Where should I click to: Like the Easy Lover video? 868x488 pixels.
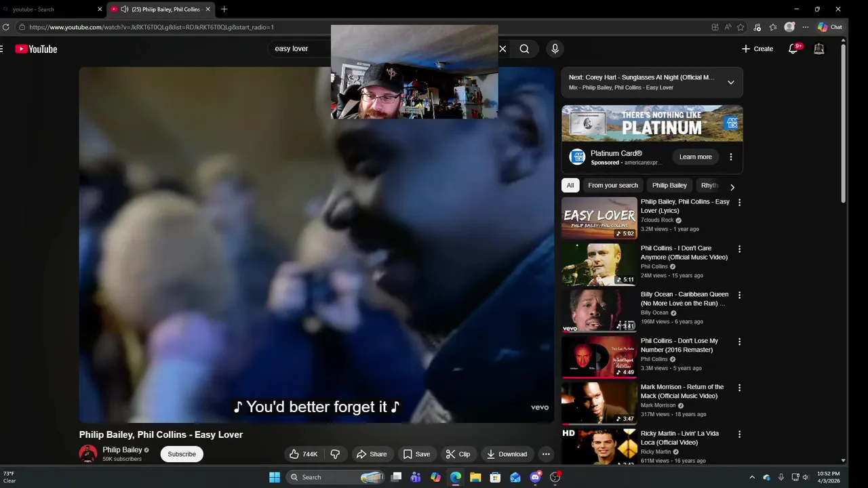click(x=303, y=454)
